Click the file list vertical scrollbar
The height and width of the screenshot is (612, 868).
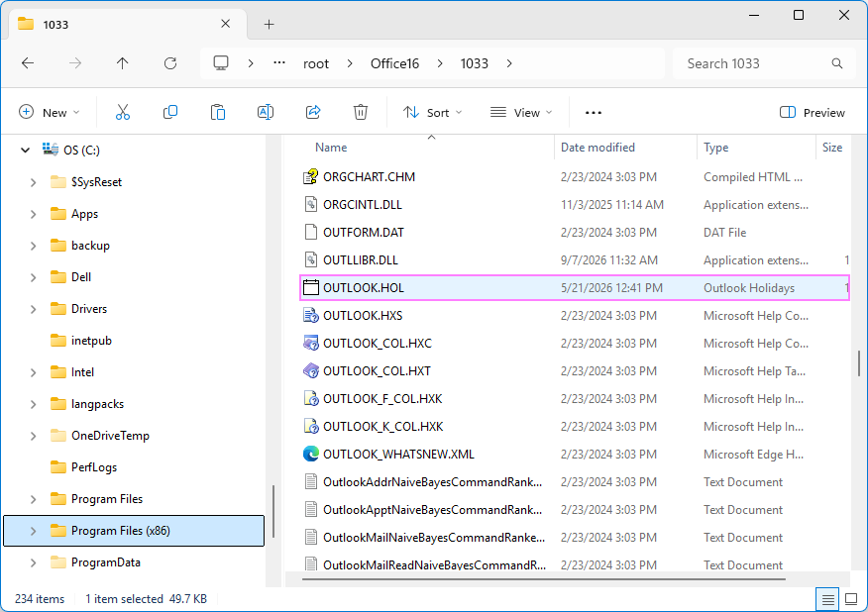[x=859, y=363]
